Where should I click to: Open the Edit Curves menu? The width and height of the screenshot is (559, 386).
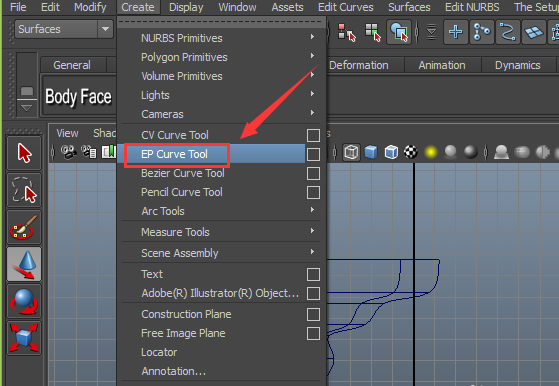[346, 7]
